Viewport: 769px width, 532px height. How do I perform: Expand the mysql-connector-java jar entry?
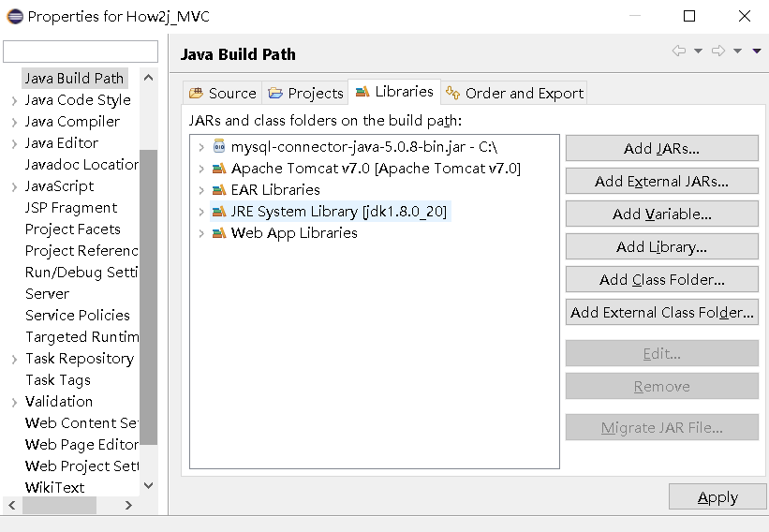point(201,147)
